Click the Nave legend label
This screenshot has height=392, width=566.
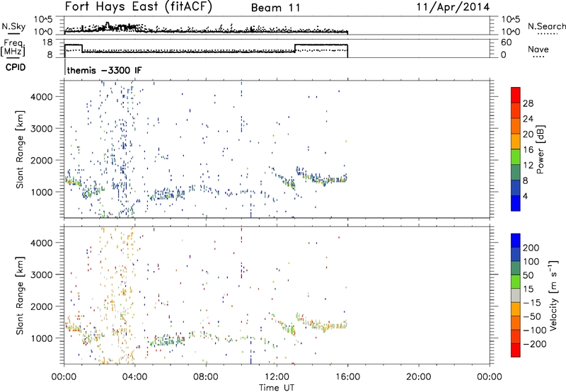click(538, 50)
